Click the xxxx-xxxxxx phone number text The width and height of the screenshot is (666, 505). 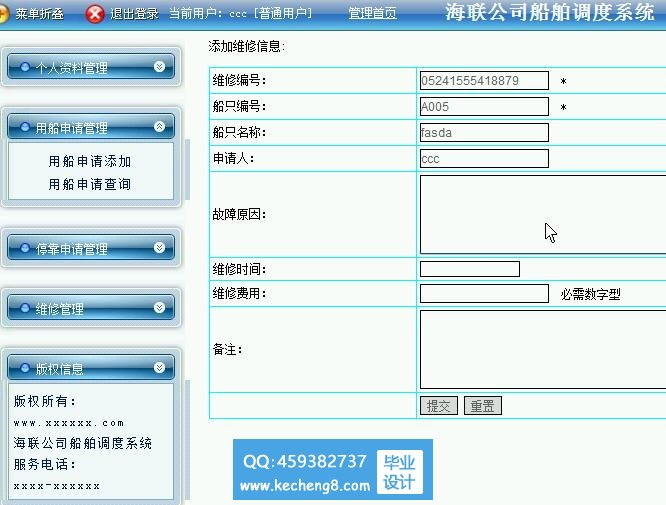tap(56, 485)
